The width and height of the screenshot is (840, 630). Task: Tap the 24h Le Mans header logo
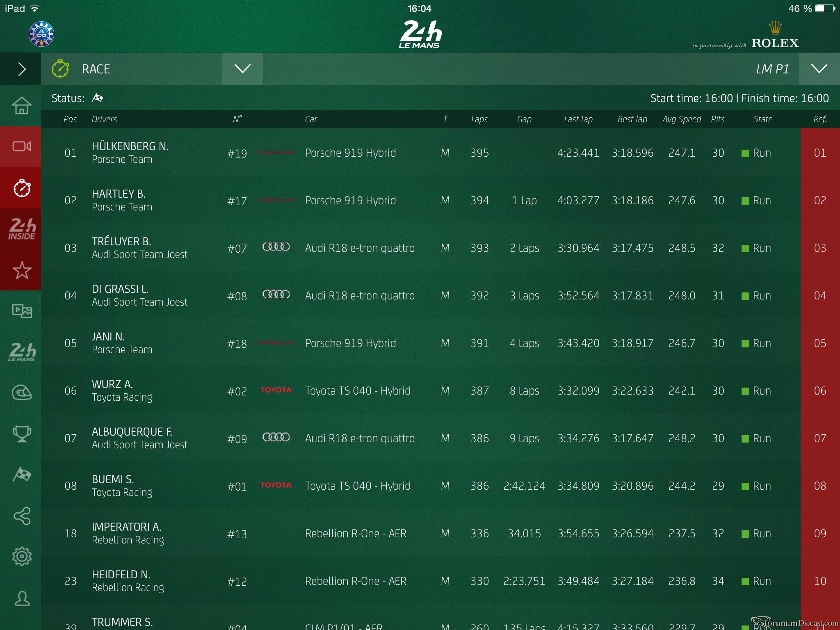[x=420, y=34]
